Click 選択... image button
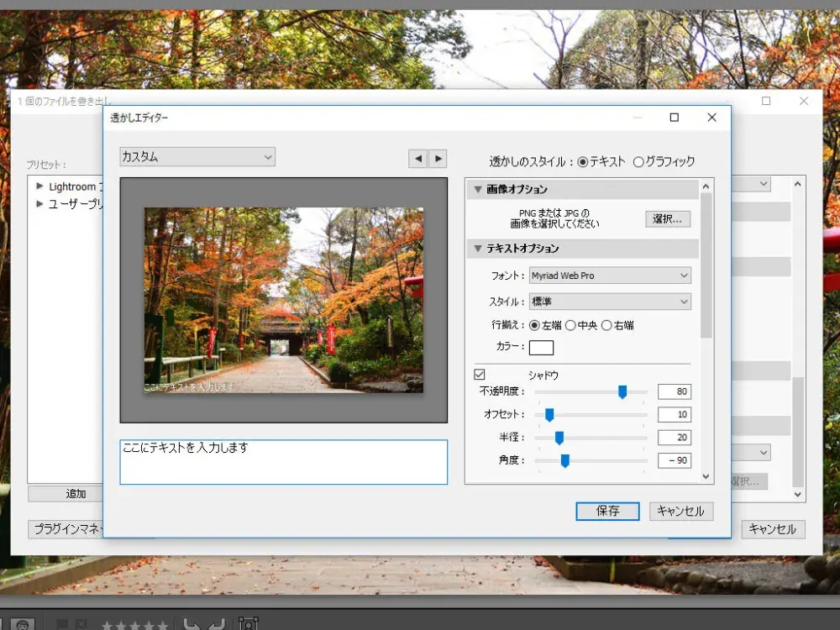Screen dimensions: 840x630 (668, 219)
